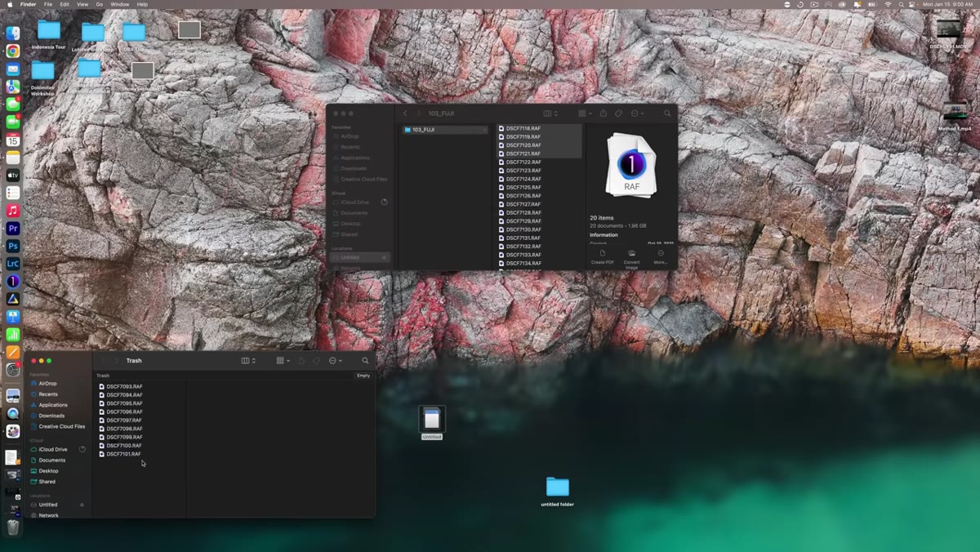Open the group-by dropdown in 103_FUJI window
Viewport: 980px width, 552px height.
tap(585, 114)
